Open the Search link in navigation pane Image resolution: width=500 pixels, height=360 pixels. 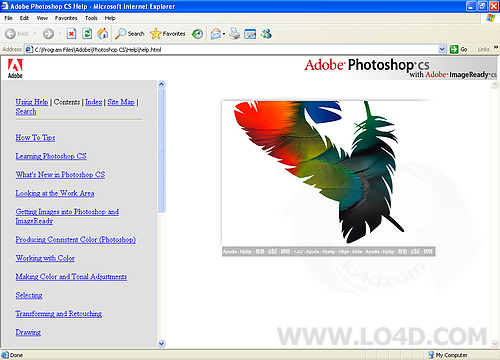(x=26, y=111)
